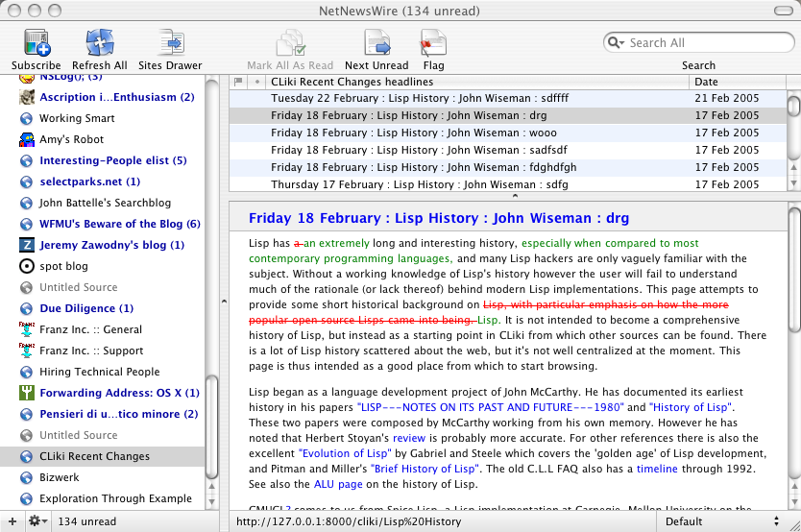Click the Subscribe toolbar icon
This screenshot has width=801, height=532.
(36, 43)
